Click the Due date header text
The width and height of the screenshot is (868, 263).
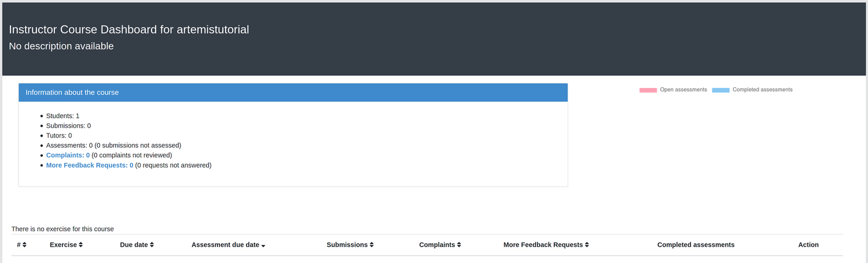coord(134,245)
